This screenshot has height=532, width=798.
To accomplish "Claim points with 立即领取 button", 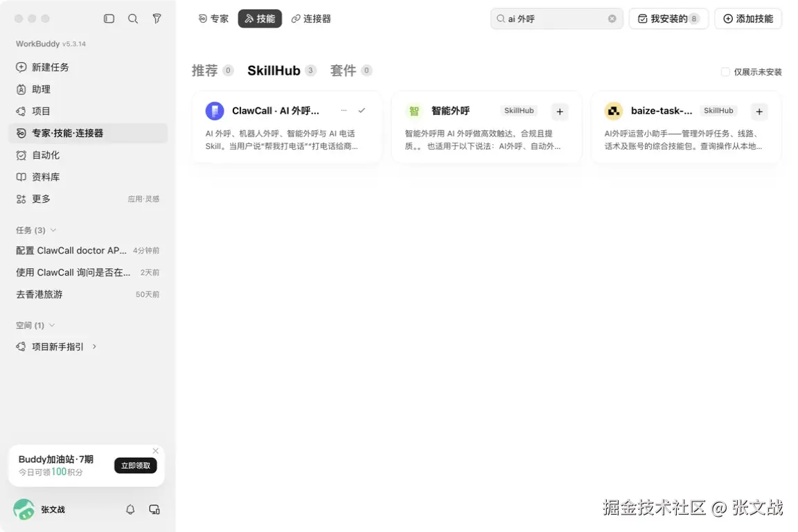I will (x=135, y=465).
